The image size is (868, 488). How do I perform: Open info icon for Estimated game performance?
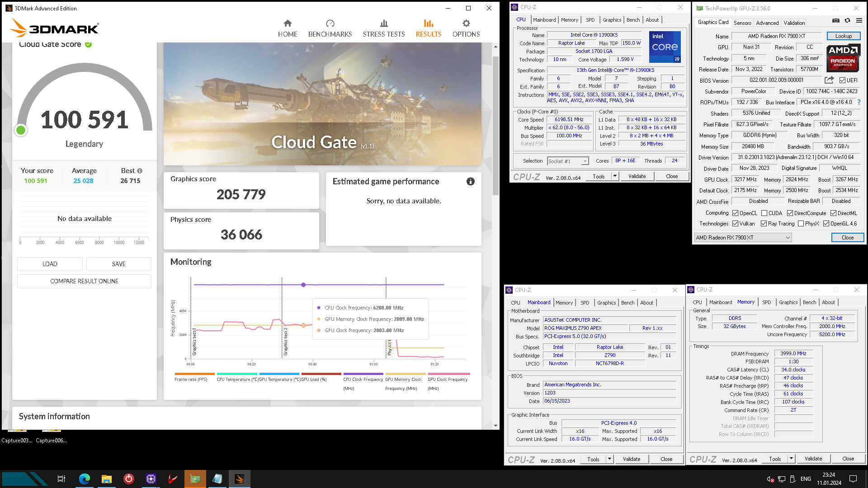(471, 182)
